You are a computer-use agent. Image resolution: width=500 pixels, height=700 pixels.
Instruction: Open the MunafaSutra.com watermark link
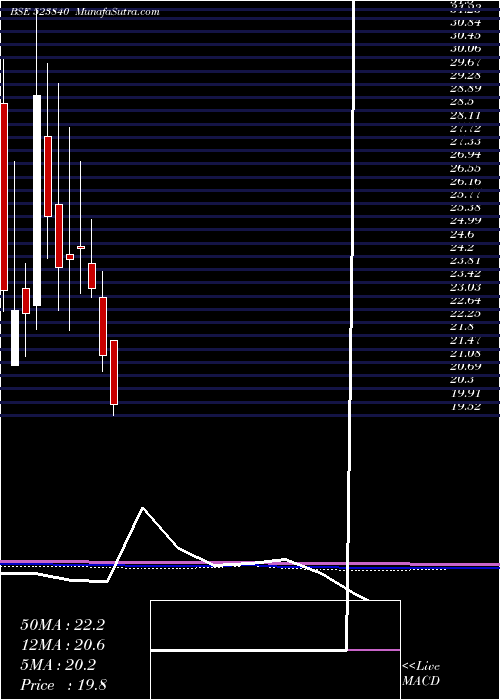click(x=118, y=12)
